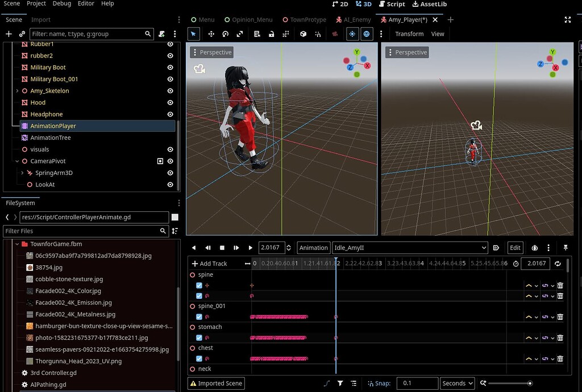Viewport: 582px width, 392px height.
Task: Switch to the Import dock tab
Action: click(x=41, y=20)
